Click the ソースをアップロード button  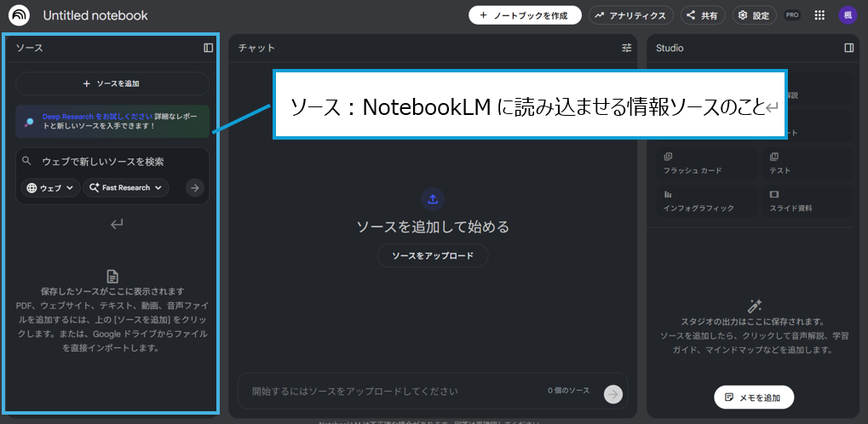433,255
